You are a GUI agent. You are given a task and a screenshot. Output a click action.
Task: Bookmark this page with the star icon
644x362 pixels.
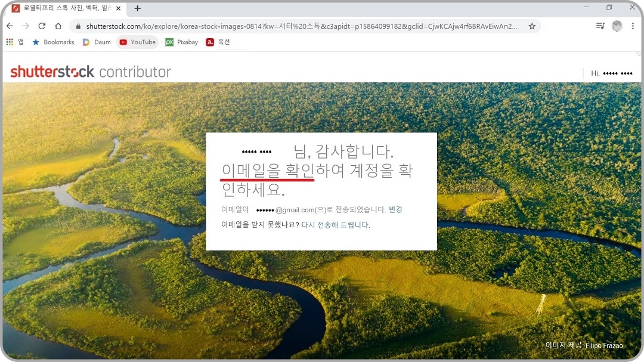[531, 26]
